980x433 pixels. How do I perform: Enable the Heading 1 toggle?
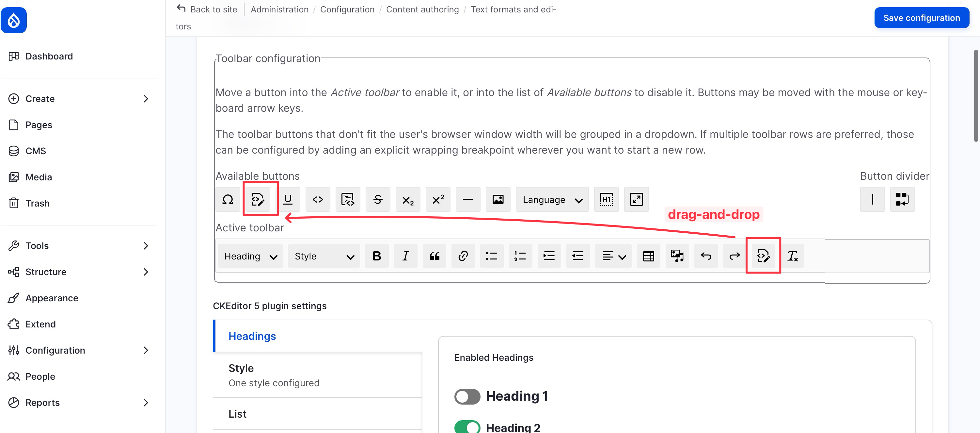coord(467,396)
